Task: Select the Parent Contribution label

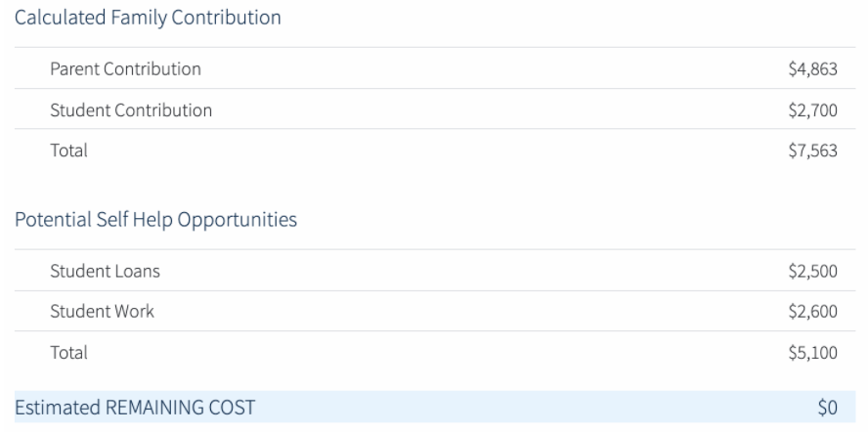Action: coord(126,68)
